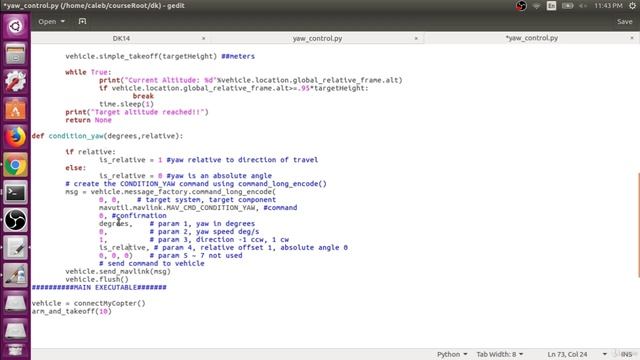The image size is (640, 360).
Task: Click the "break" keyword line
Action: coord(143,96)
